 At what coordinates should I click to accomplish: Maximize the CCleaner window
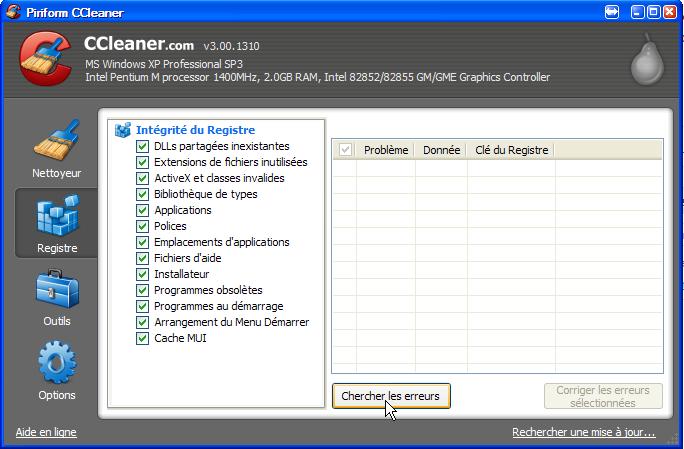(x=653, y=12)
